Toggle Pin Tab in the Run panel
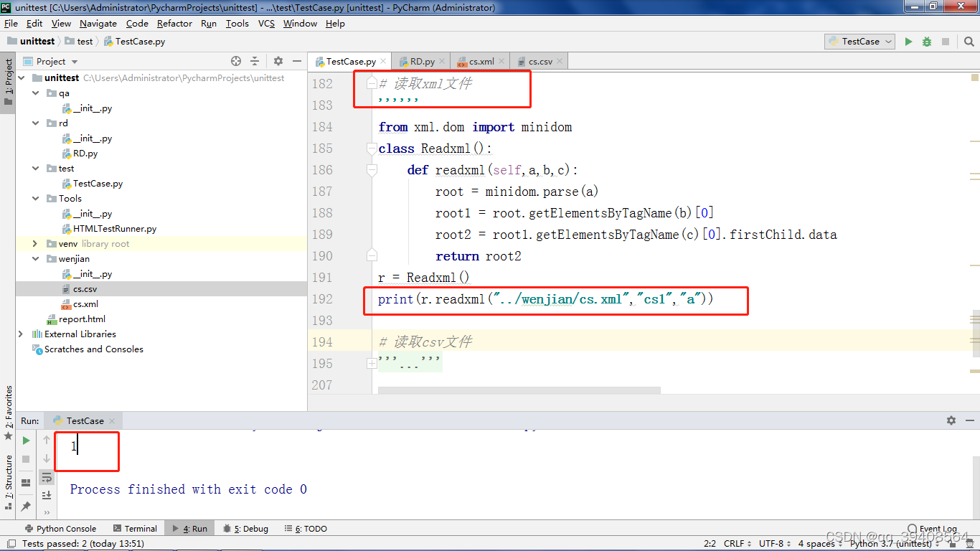980x551 pixels. (x=26, y=507)
